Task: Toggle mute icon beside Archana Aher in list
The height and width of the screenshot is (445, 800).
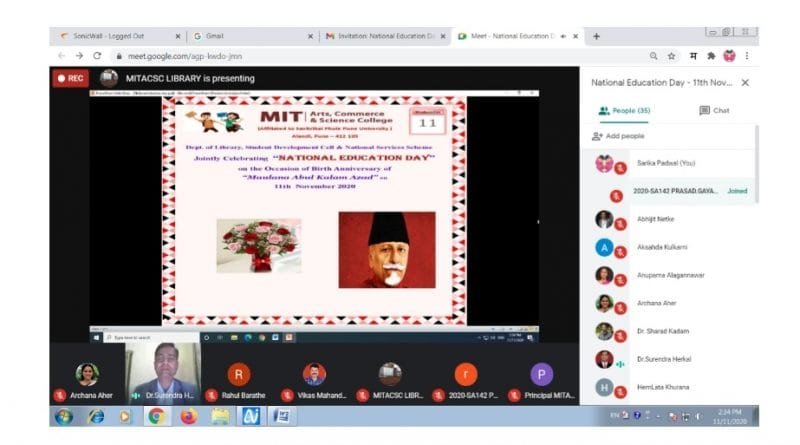Action: (x=620, y=310)
